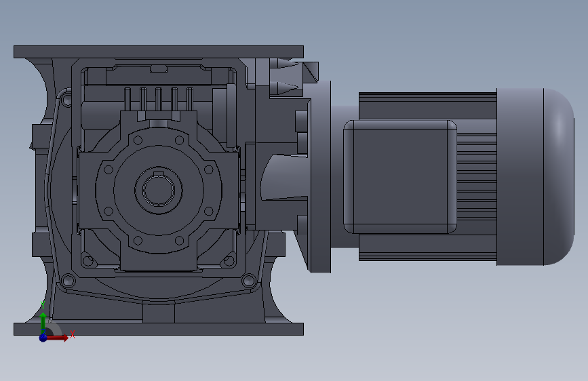The height and width of the screenshot is (381, 588).
Task: Select the large motor mounting flange disc
Action: (x=319, y=176)
